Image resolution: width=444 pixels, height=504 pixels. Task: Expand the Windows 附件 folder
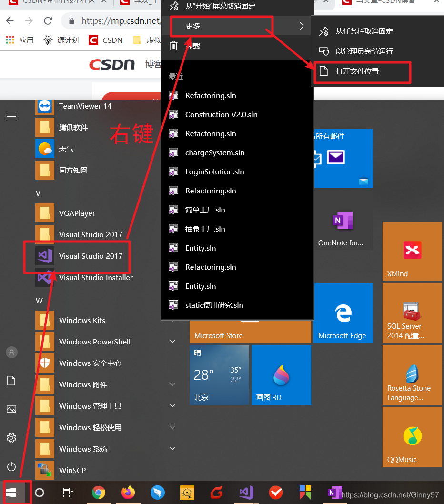[172, 384]
